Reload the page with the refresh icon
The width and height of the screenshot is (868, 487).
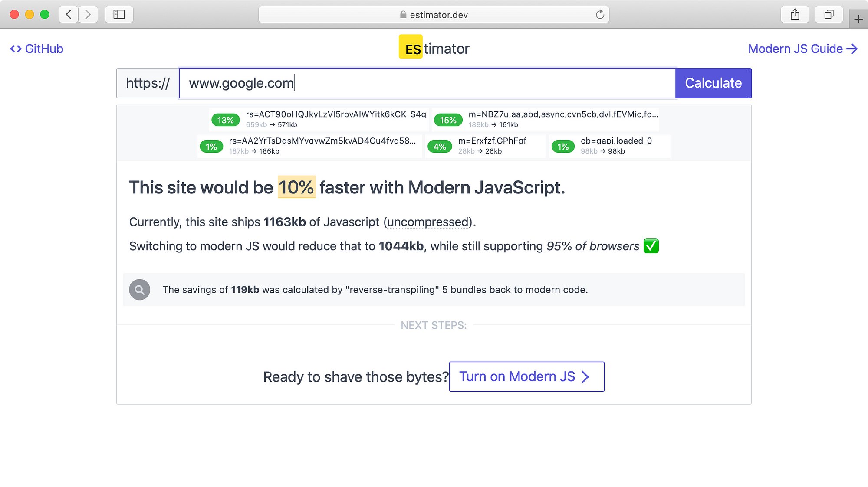(600, 15)
